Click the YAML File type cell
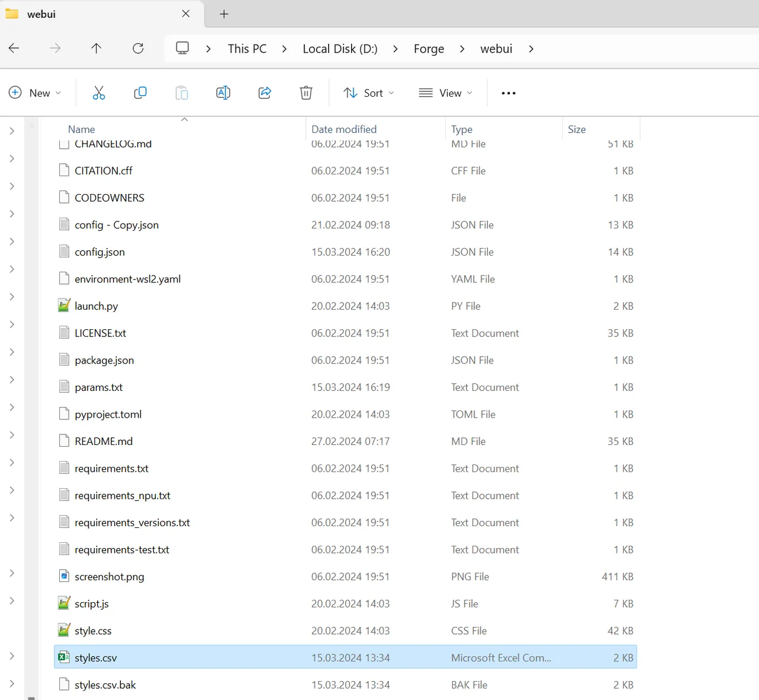The width and height of the screenshot is (759, 700). pyautogui.click(x=473, y=279)
